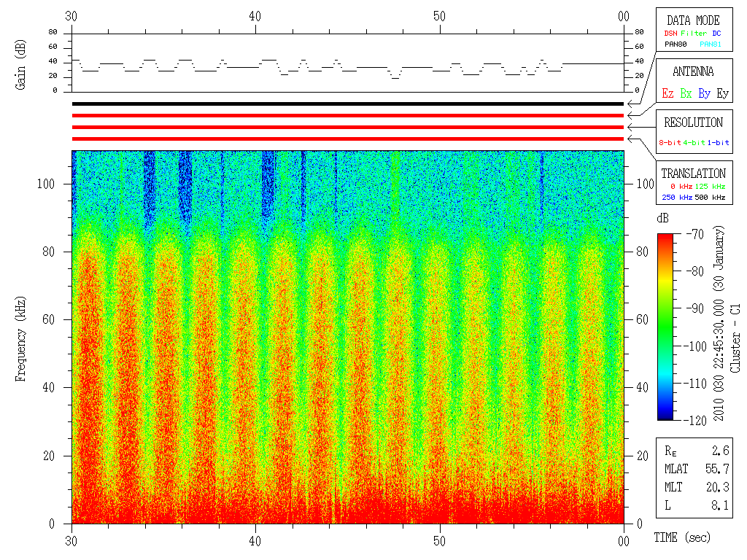The width and height of the screenshot is (747, 560).
Task: Click the red DSN data mode label
Action: [670, 34]
